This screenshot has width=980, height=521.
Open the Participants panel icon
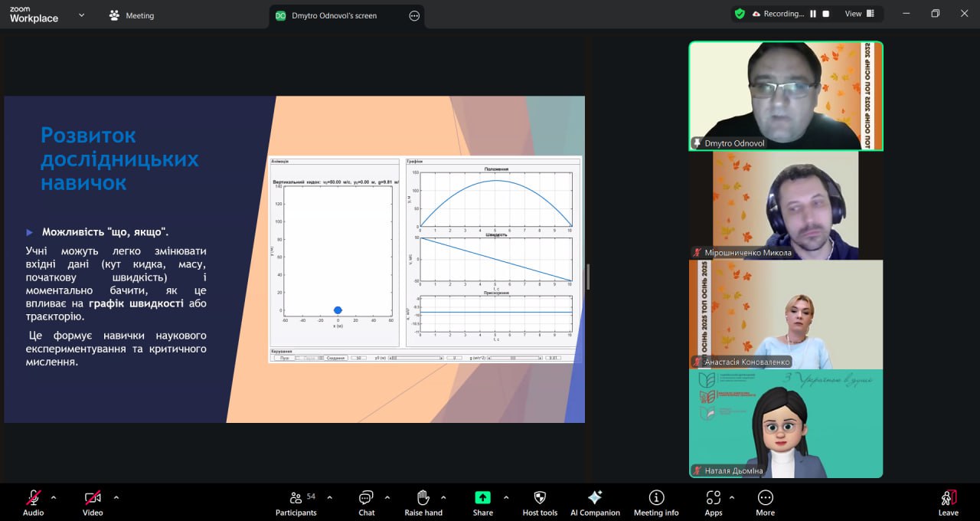click(x=296, y=497)
